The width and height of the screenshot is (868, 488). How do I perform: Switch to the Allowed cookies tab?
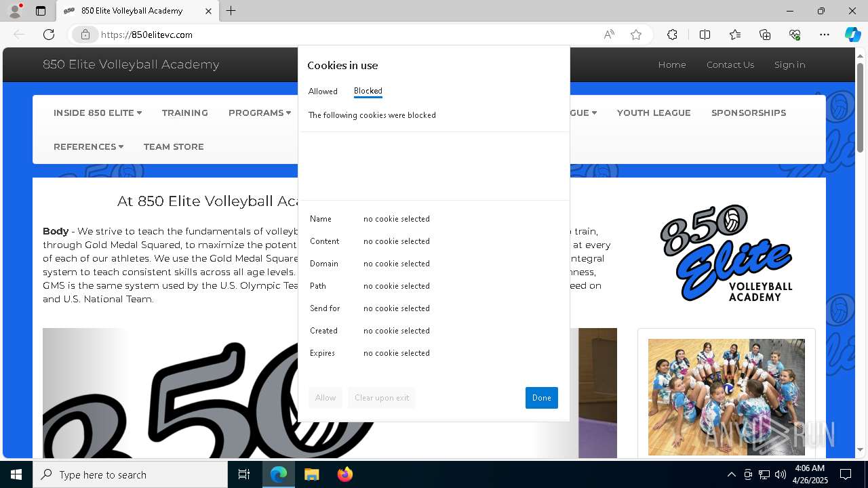(323, 91)
